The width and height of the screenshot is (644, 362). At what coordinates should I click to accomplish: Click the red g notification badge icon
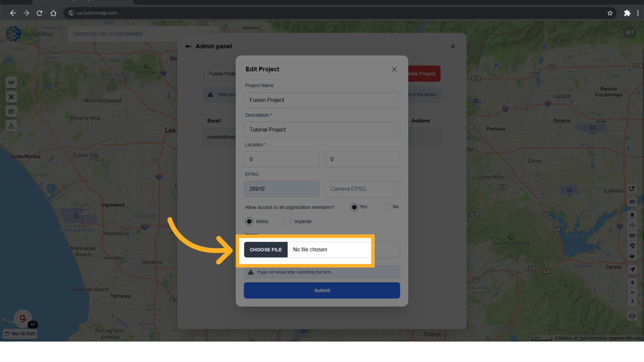click(x=23, y=318)
